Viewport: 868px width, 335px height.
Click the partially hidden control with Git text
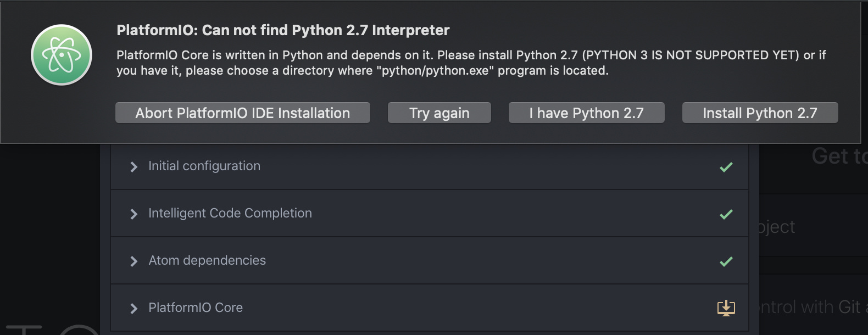(x=810, y=307)
